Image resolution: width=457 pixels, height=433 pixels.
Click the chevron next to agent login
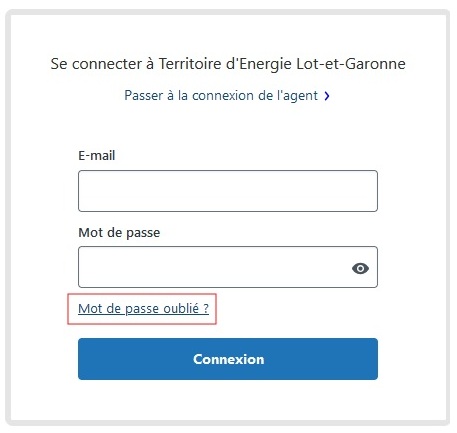coord(327,96)
